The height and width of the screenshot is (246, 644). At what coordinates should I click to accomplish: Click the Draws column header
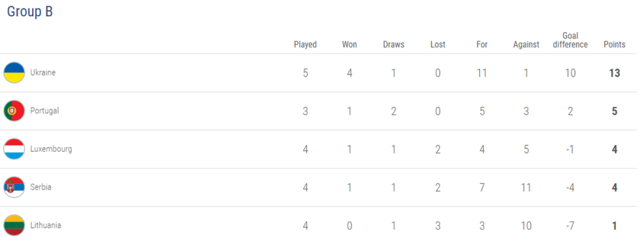point(394,45)
